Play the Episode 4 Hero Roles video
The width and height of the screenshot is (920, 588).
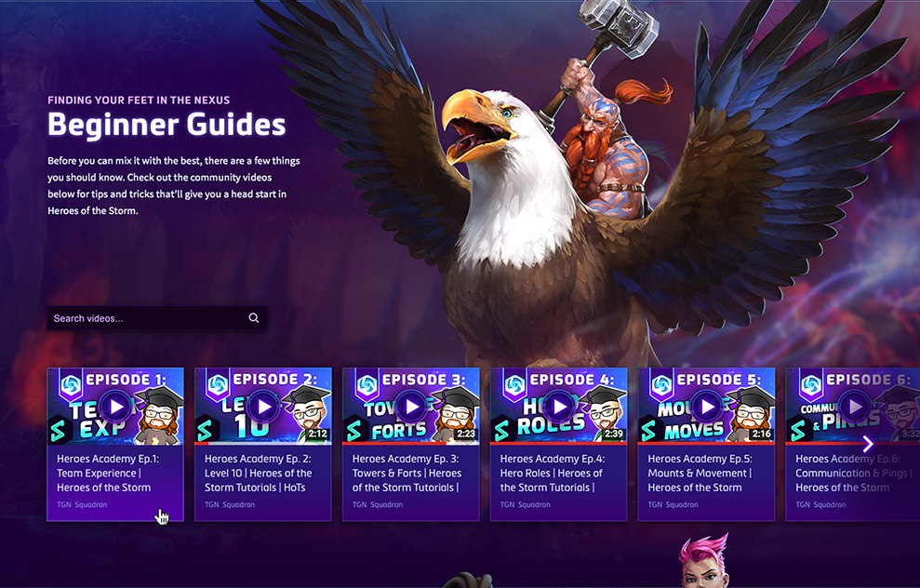click(x=559, y=406)
